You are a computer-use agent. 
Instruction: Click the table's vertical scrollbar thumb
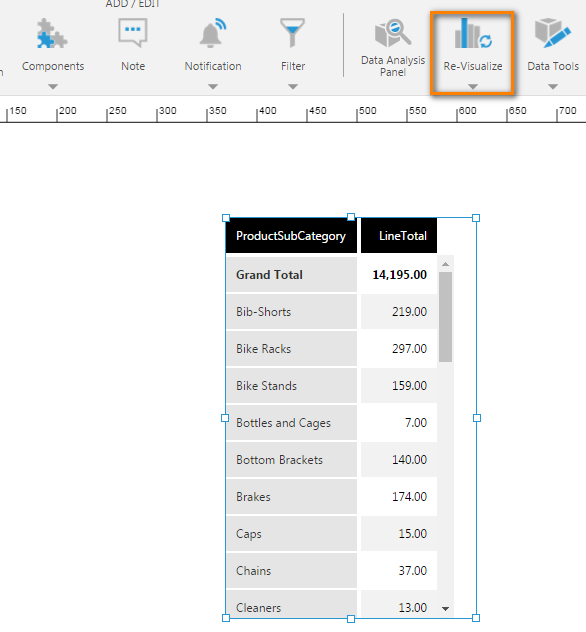click(x=445, y=317)
